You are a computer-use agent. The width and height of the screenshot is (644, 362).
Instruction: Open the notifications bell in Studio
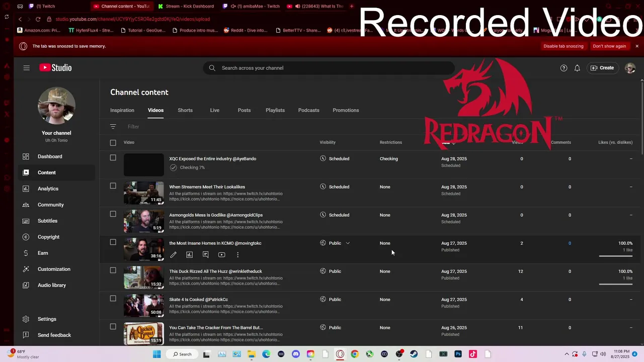577,68
